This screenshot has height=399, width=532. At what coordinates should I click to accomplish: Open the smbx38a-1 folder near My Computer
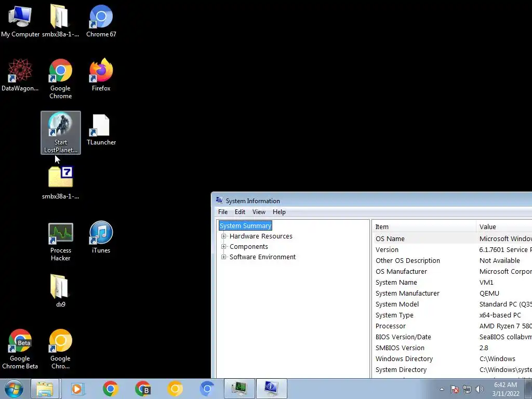(x=60, y=20)
